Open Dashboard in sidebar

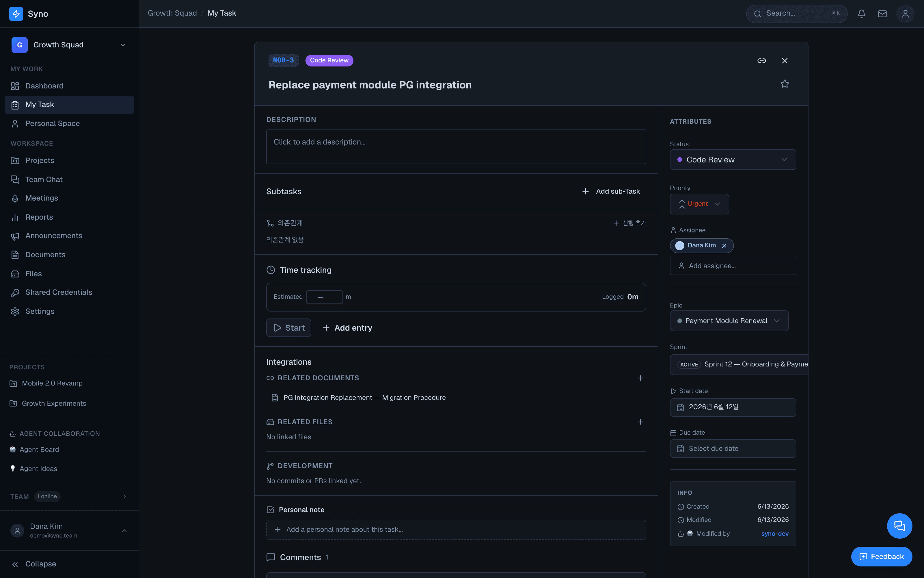pyautogui.click(x=69, y=86)
